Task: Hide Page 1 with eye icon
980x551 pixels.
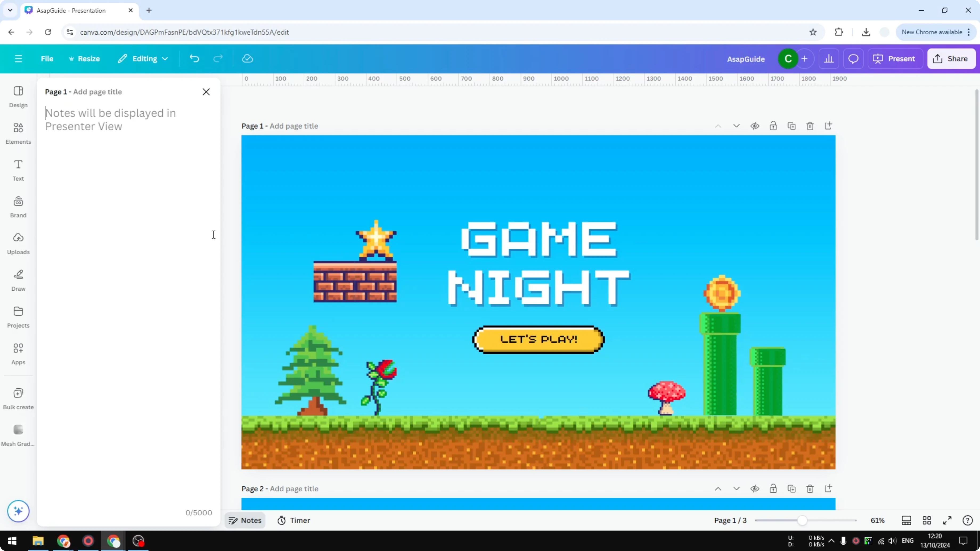Action: tap(755, 126)
